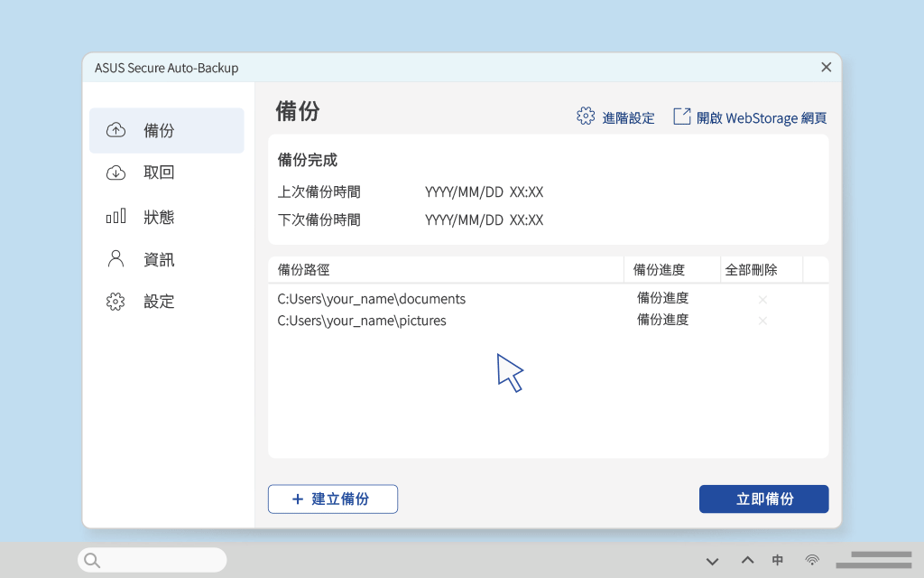Delete the documents backup path with its X

(762, 300)
